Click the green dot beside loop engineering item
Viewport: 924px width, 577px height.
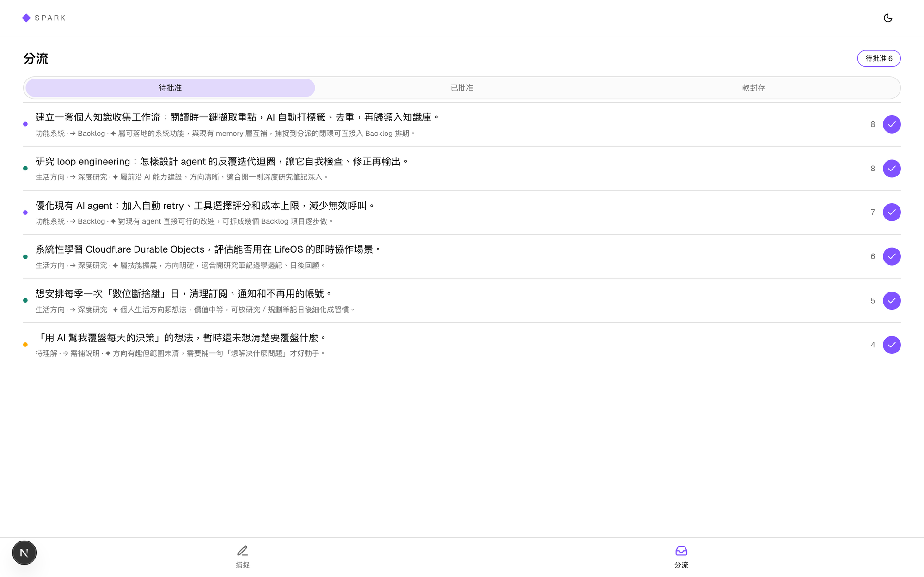click(x=25, y=168)
